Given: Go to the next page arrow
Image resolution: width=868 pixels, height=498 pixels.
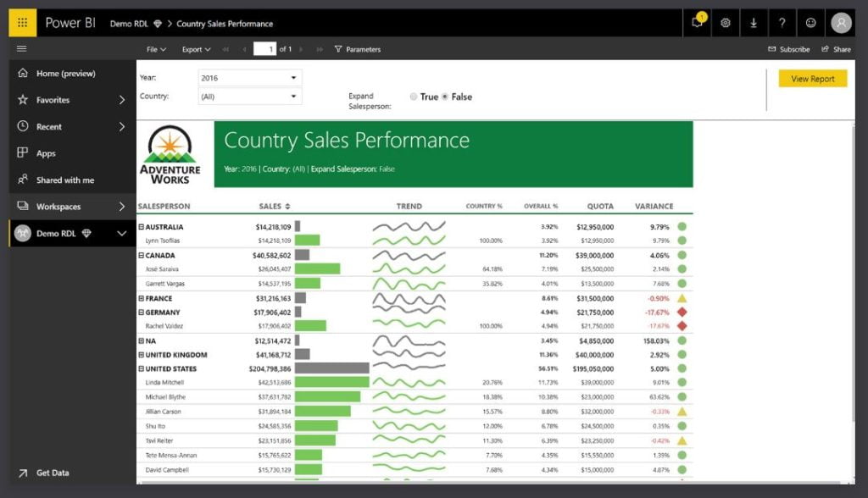Looking at the screenshot, I should 301,49.
